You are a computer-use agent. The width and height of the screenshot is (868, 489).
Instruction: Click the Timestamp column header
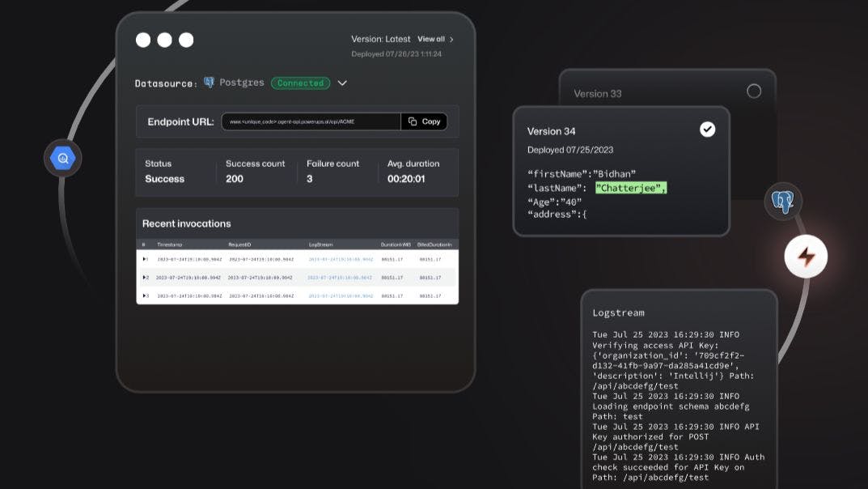click(x=170, y=244)
